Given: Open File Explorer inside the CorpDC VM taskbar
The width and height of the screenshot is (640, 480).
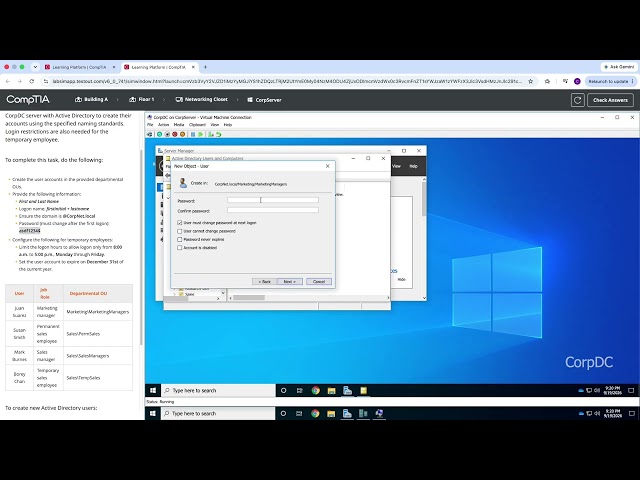Looking at the screenshot, I should 331,391.
